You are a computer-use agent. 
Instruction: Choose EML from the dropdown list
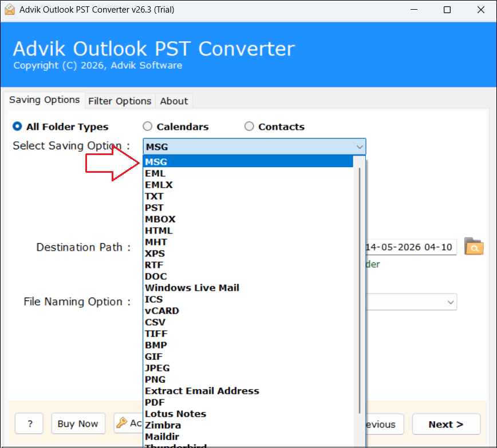coord(248,173)
